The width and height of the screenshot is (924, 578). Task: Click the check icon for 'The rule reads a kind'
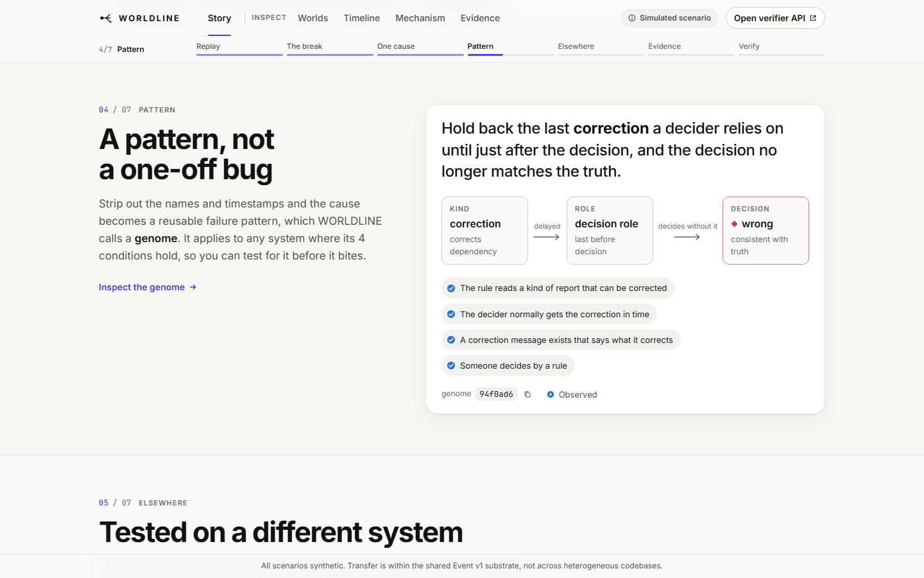[x=451, y=288]
